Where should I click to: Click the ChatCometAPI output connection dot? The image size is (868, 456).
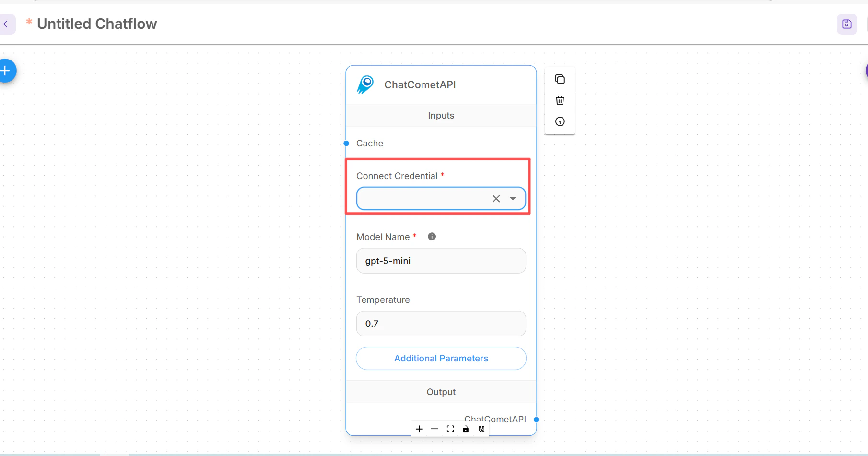537,420
